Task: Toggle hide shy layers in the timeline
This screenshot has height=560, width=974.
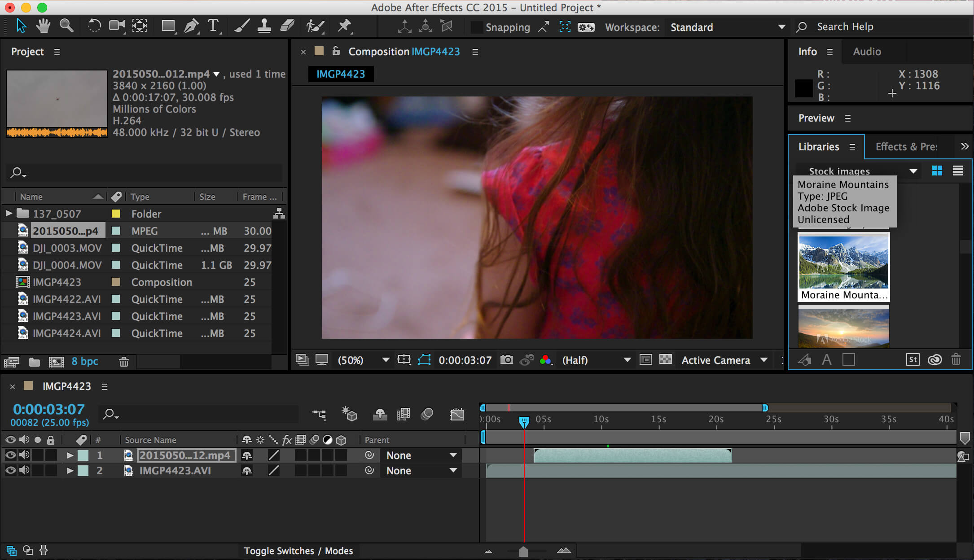Action: pos(380,414)
